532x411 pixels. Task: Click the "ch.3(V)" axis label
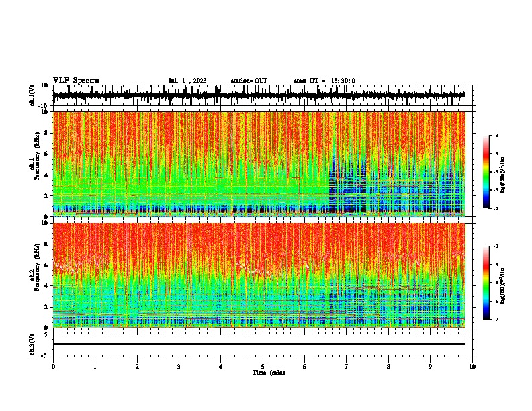[32, 345]
